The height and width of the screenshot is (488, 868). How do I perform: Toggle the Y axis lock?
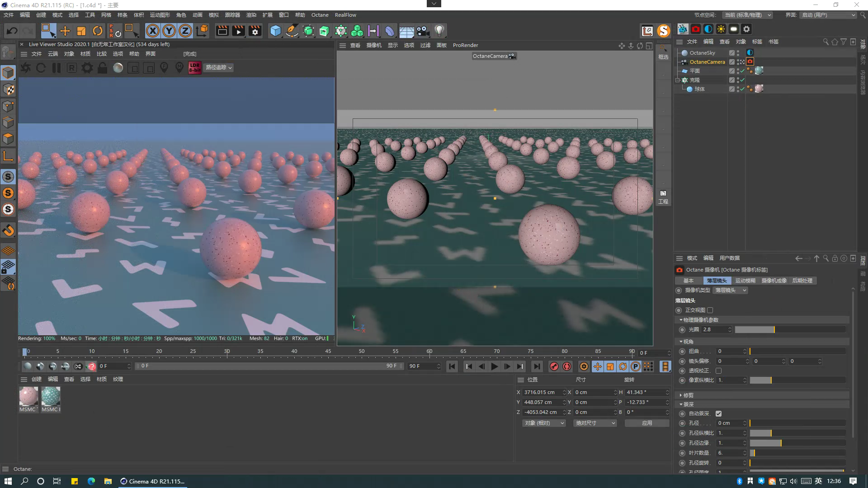(169, 31)
